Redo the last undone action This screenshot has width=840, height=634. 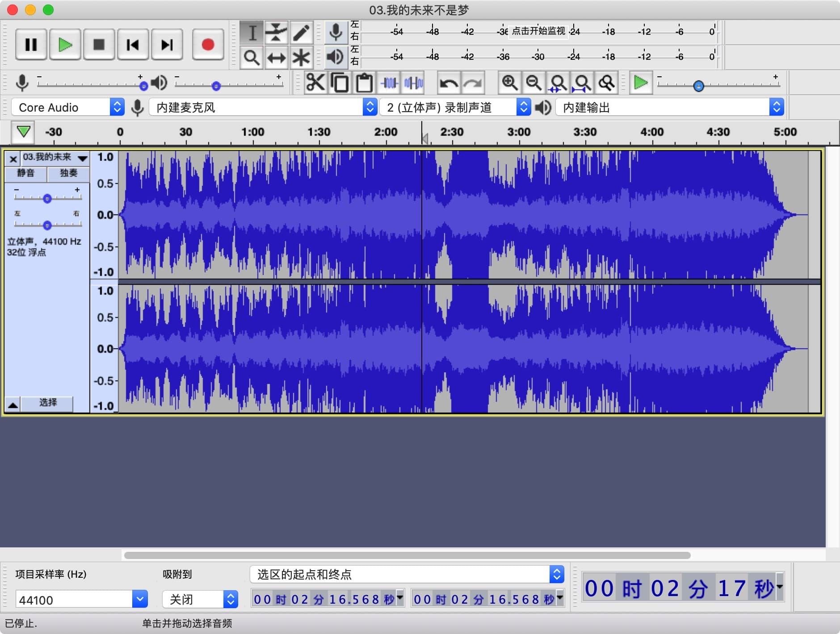tap(473, 83)
